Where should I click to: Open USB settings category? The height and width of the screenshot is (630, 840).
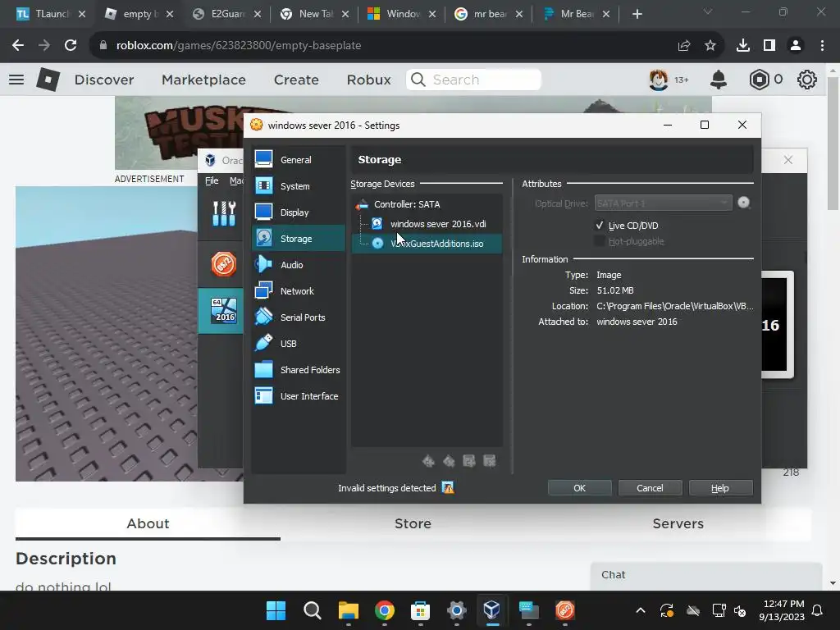298,344
